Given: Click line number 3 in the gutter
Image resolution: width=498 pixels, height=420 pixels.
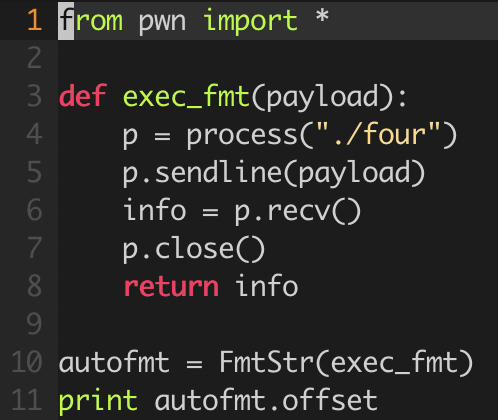Looking at the screenshot, I should (35, 96).
